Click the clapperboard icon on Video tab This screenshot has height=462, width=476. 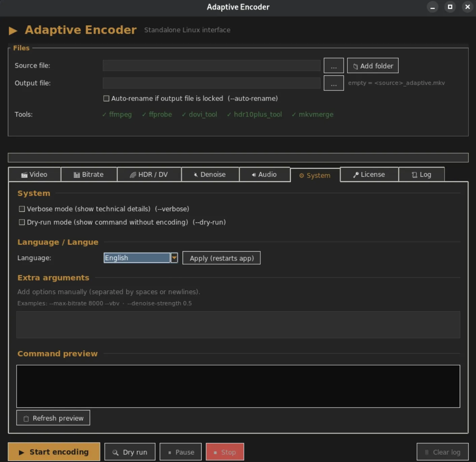(x=24, y=175)
